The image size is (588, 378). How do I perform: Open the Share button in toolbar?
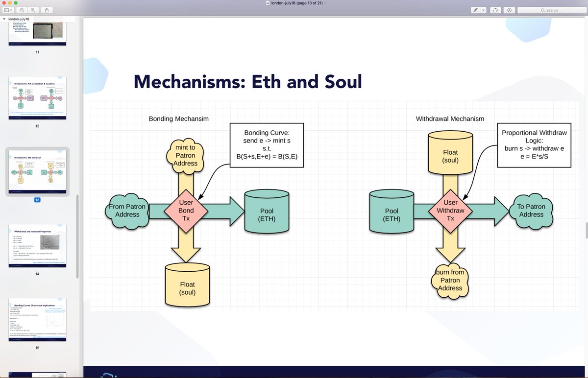pos(47,10)
